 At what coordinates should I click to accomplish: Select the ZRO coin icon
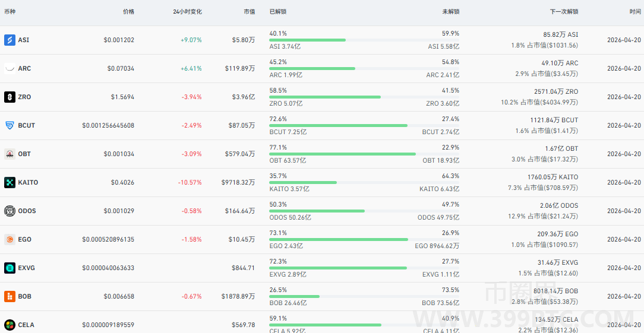pyautogui.click(x=10, y=97)
